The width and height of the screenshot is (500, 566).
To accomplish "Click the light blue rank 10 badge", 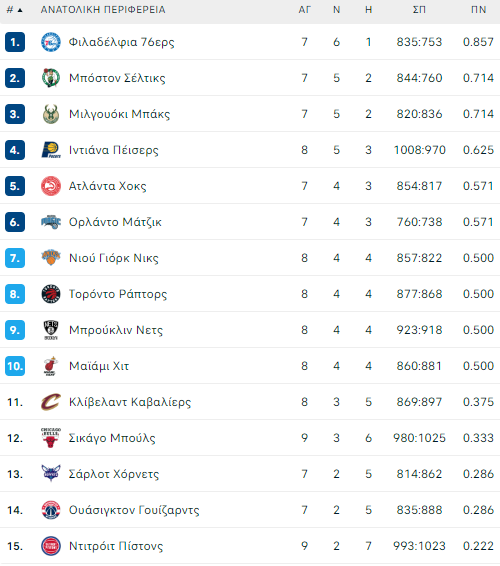I will coord(15,366).
